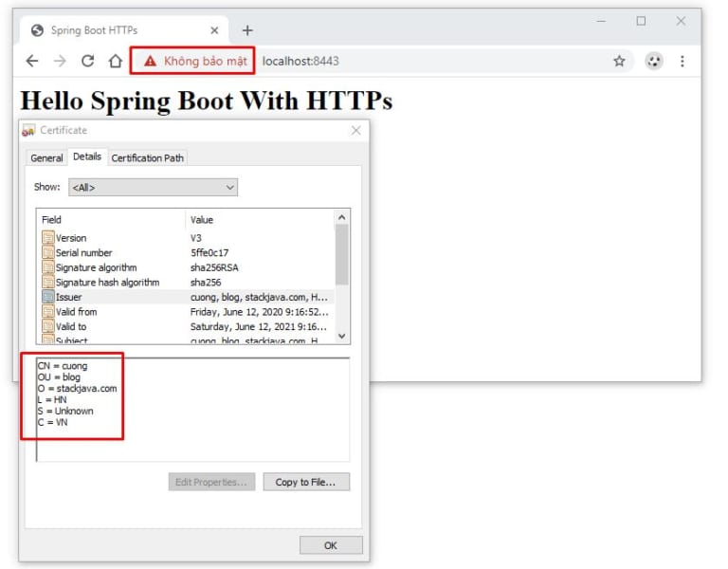The image size is (728, 569).
Task: Open the Show field filter dropdown
Action: pyautogui.click(x=153, y=188)
